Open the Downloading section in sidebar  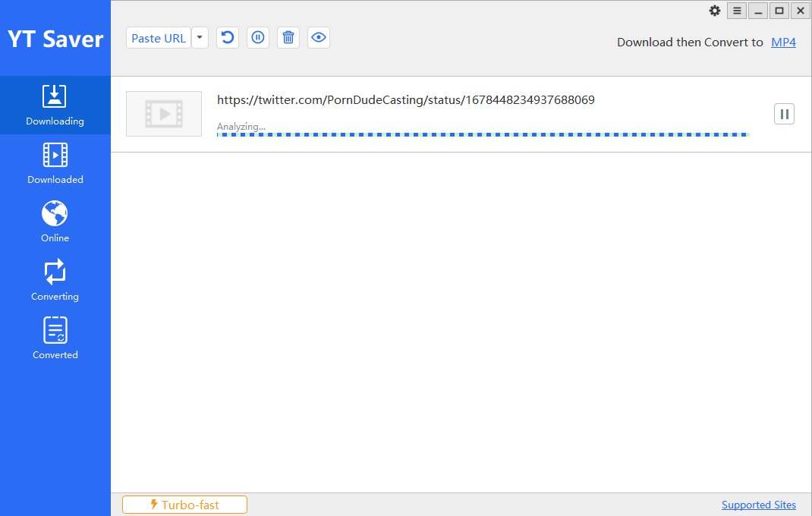[55, 105]
